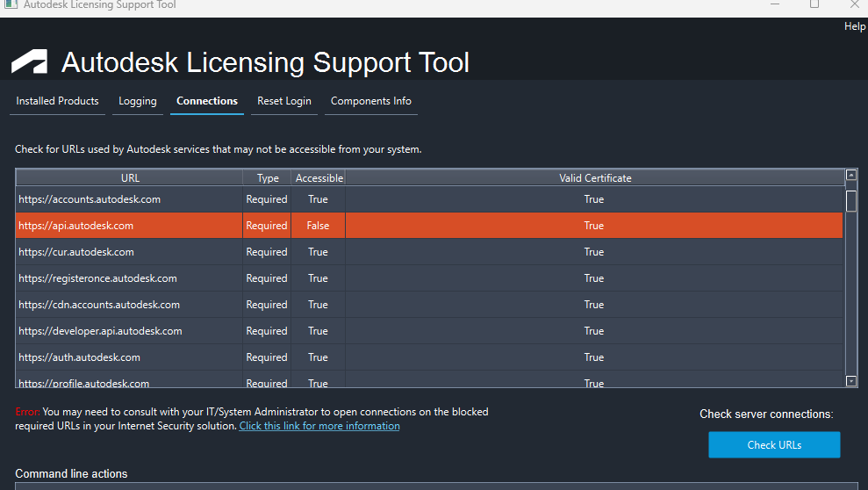Select the https://cdn.accounts.autodesk.com row

429,305
